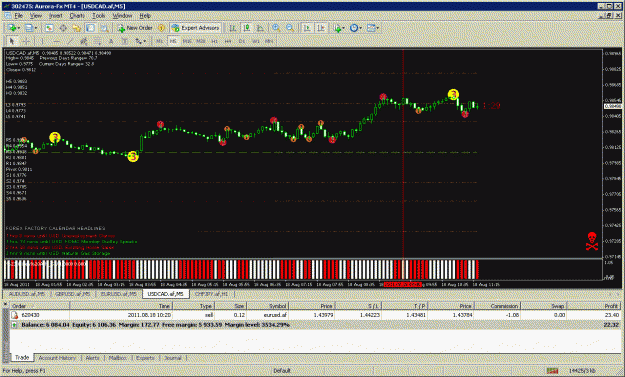The image size is (625, 377).
Task: Switch to M1 timeframe
Action: point(159,41)
